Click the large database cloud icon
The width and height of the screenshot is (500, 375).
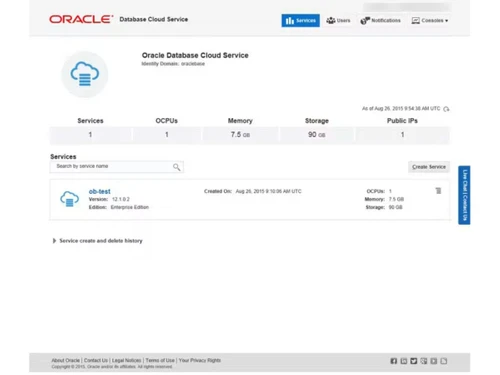[85, 74]
